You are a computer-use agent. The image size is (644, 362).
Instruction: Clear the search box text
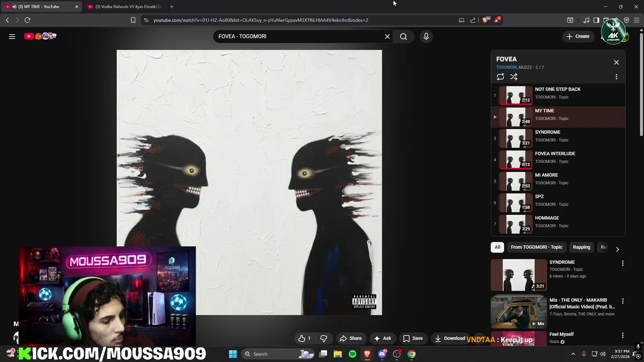[x=387, y=36]
